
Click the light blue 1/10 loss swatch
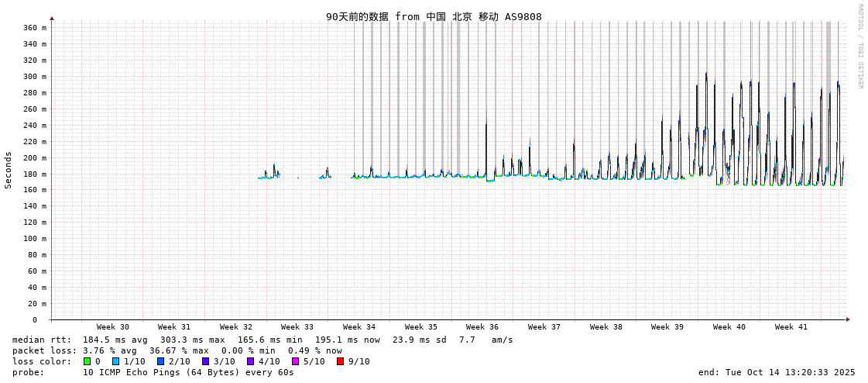pos(115,361)
